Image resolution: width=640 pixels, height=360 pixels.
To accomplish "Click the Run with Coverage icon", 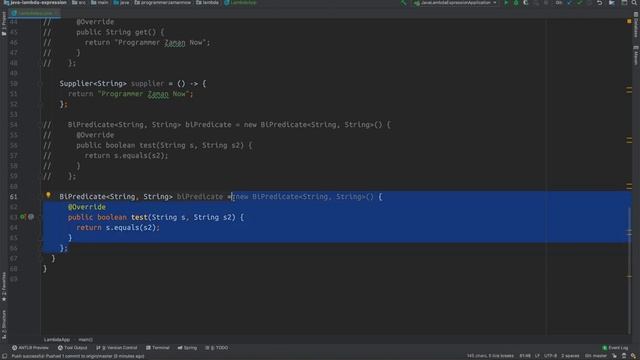I will click(x=526, y=3).
